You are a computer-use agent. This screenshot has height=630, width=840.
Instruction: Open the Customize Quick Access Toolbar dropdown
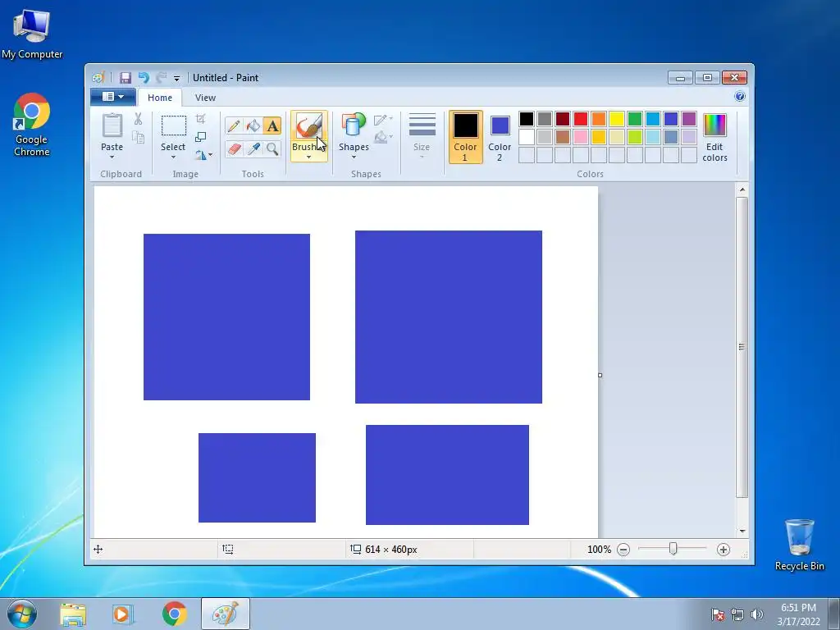pyautogui.click(x=176, y=78)
